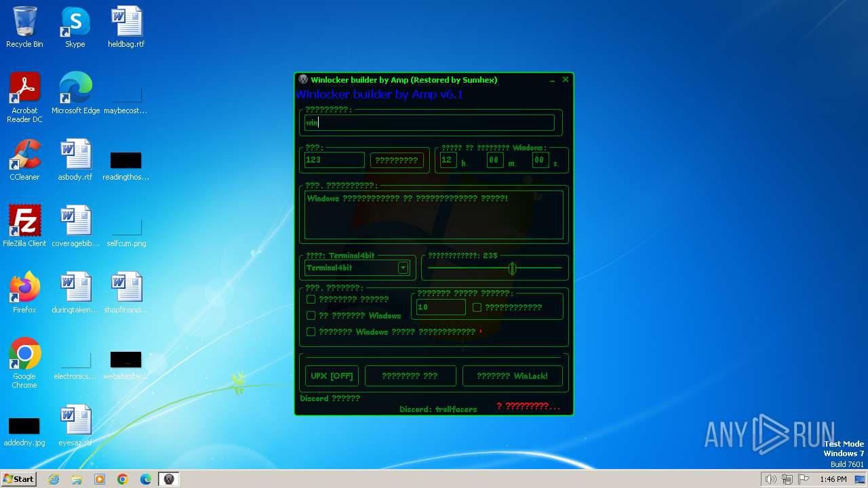Select the selfcum.png file icon
Screen dimensions: 868x488
[126, 226]
